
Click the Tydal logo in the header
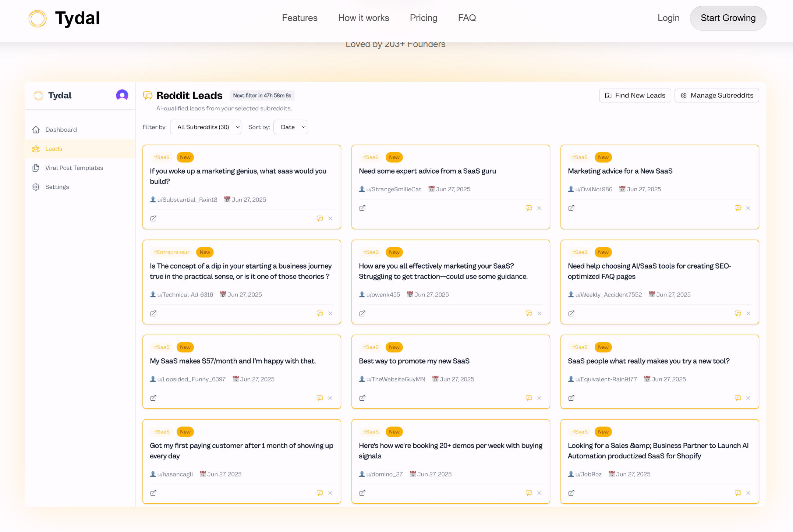click(x=64, y=18)
